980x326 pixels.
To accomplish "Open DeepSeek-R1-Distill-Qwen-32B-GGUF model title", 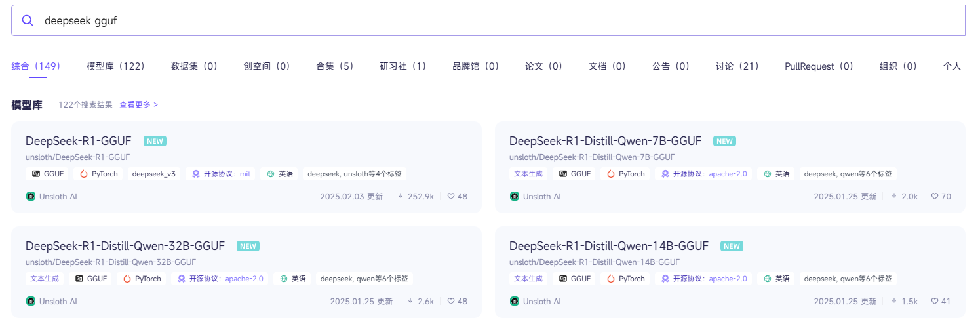I will pos(125,246).
